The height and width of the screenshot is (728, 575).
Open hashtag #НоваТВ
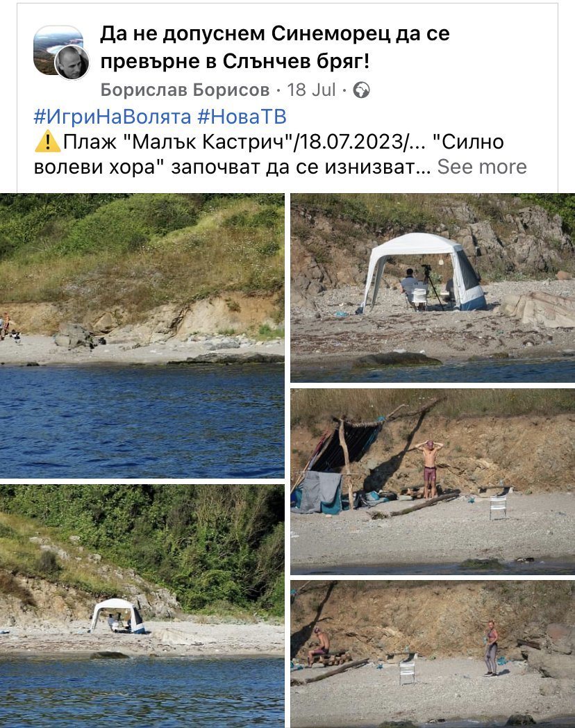coord(242,117)
